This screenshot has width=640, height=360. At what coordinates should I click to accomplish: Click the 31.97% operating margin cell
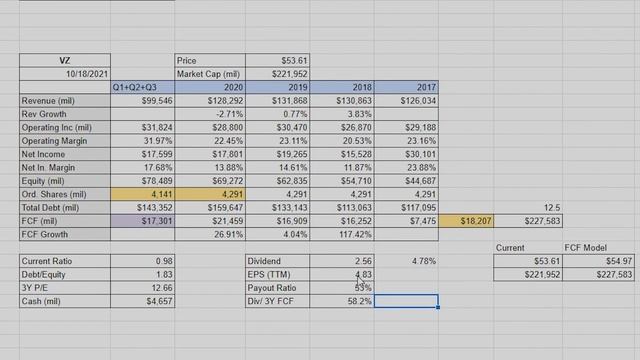[x=142, y=141]
